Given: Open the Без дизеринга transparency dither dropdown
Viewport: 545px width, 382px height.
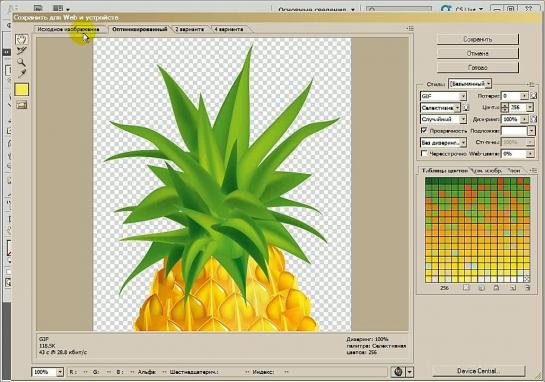Looking at the screenshot, I should click(443, 143).
